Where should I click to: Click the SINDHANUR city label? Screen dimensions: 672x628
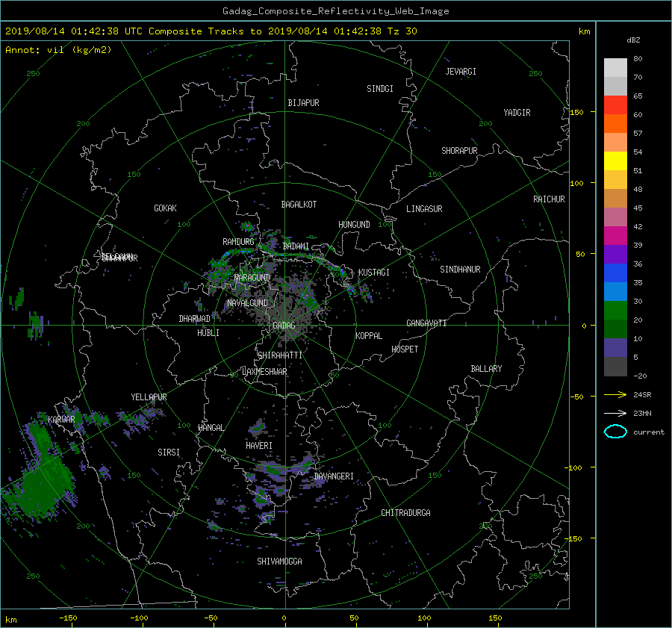point(460,270)
